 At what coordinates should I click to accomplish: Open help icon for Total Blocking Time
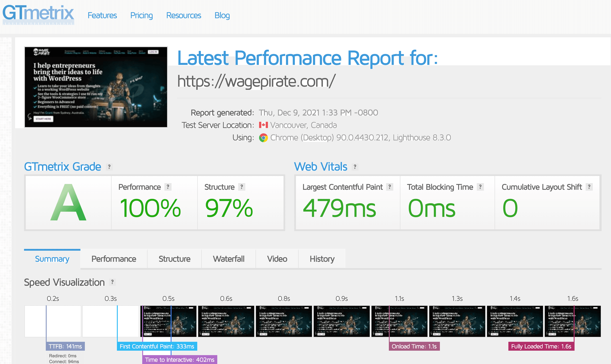(480, 187)
